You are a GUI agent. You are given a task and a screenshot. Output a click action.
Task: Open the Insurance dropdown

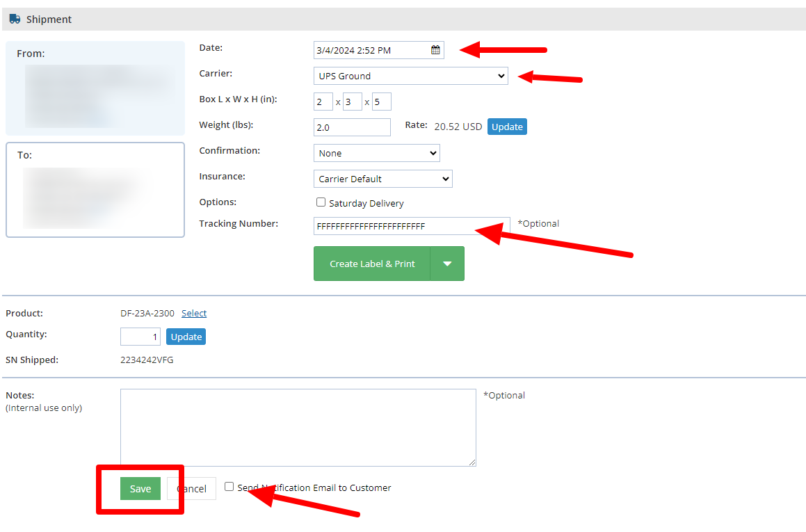pos(382,179)
